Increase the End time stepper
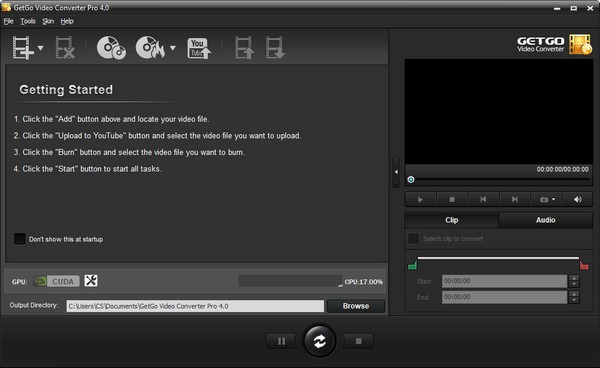Image resolution: width=600 pixels, height=368 pixels. click(x=574, y=294)
